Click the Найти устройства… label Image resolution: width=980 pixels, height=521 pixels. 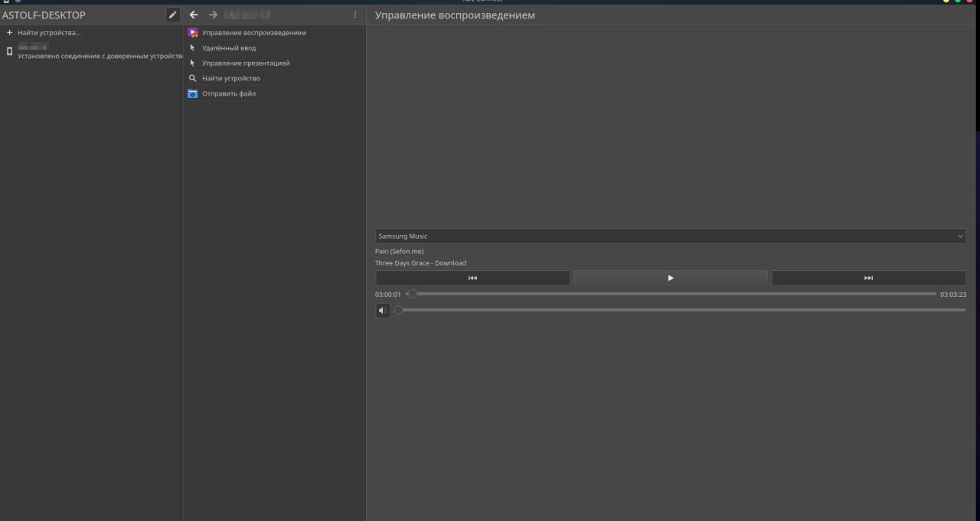point(49,33)
